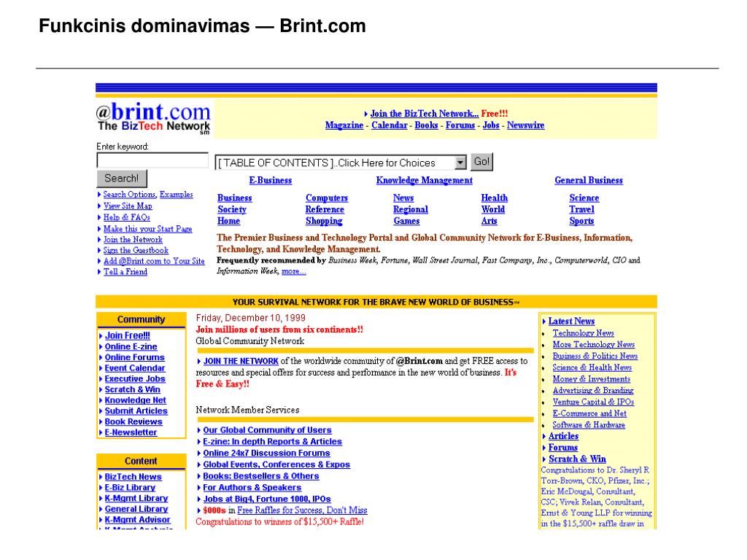Open the Science category
The image size is (747, 560).
click(x=584, y=198)
